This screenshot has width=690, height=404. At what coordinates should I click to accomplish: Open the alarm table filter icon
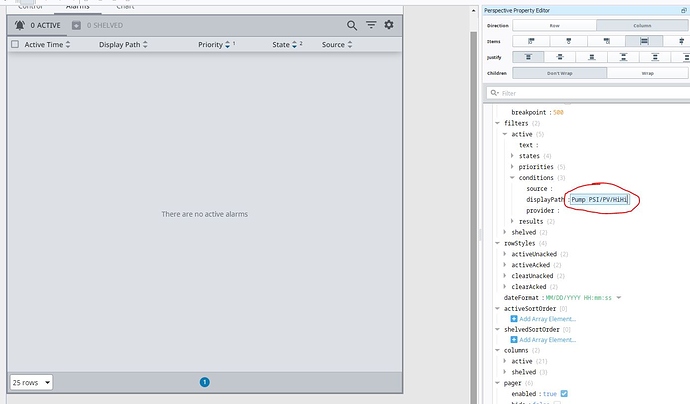(x=371, y=25)
